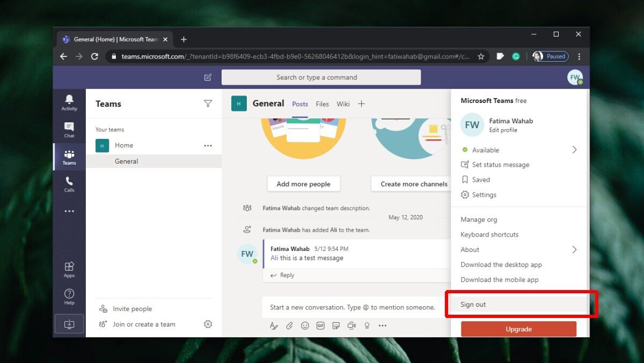Open message formatting options

click(x=274, y=325)
